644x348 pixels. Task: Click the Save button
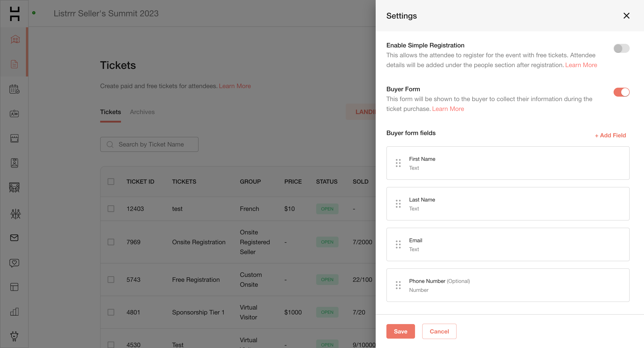pos(400,331)
